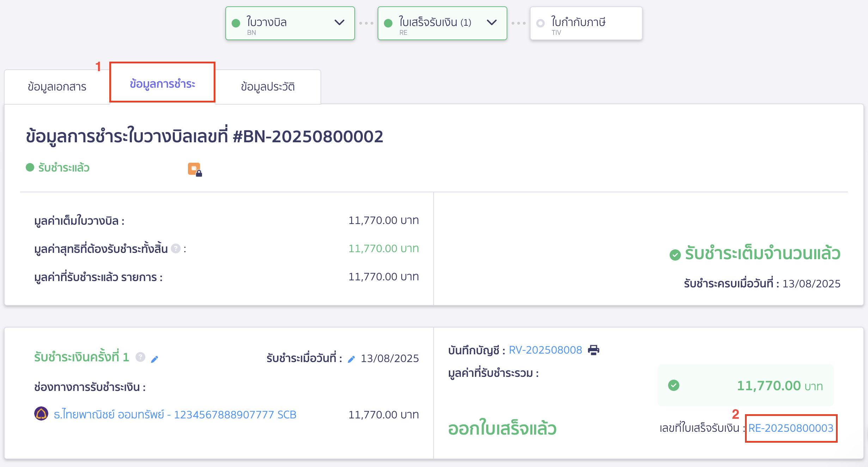This screenshot has width=868, height=467.
Task: Click the ใบกำกับภาษี TIV step box
Action: (x=586, y=23)
